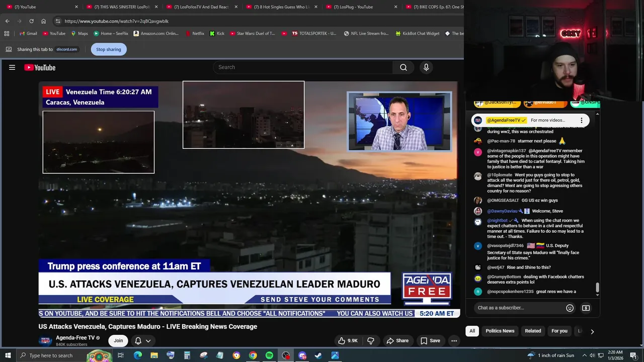Select the 'All' filter chip
The width and height of the screenshot is (644, 362).
coord(472,331)
